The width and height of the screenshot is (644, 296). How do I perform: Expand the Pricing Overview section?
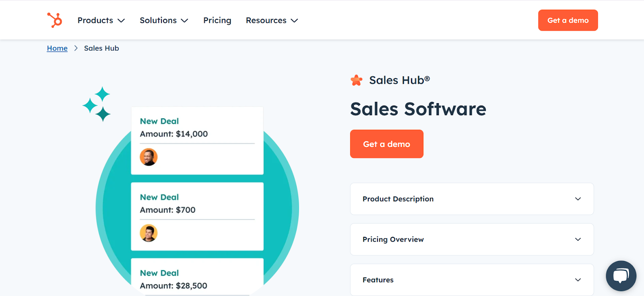pyautogui.click(x=472, y=239)
